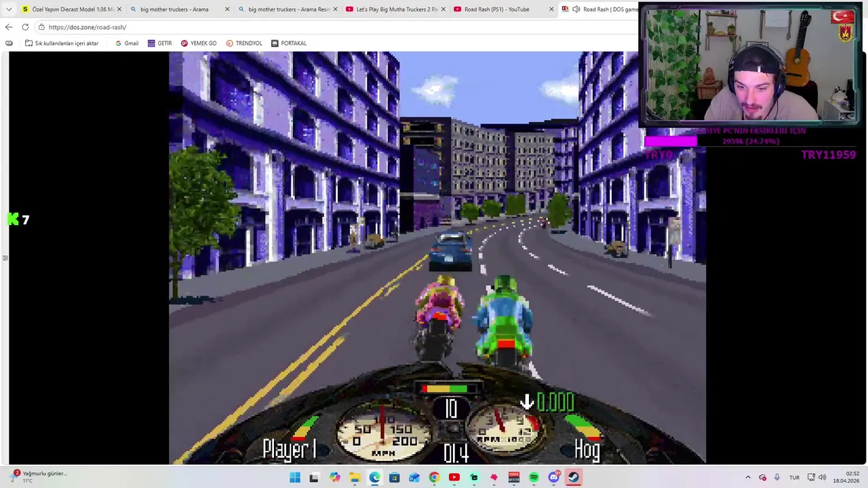Click the Hog opponent label in the HUD
868x488 pixels.
[x=587, y=450]
